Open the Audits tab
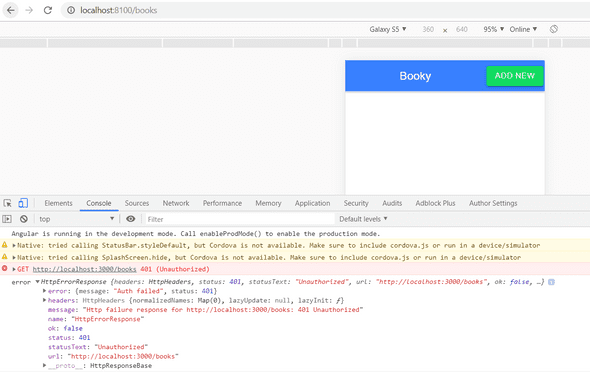The height and width of the screenshot is (373, 590). pos(392,203)
